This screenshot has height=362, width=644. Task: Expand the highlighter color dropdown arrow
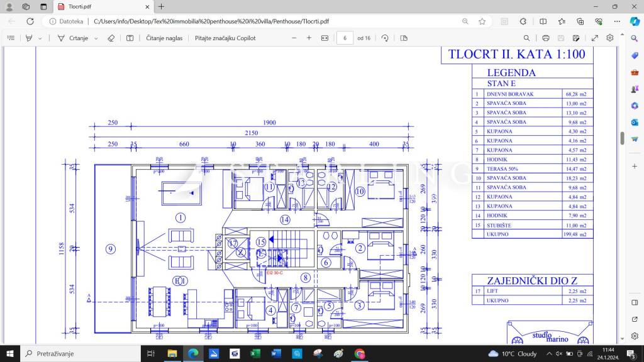[40, 38]
